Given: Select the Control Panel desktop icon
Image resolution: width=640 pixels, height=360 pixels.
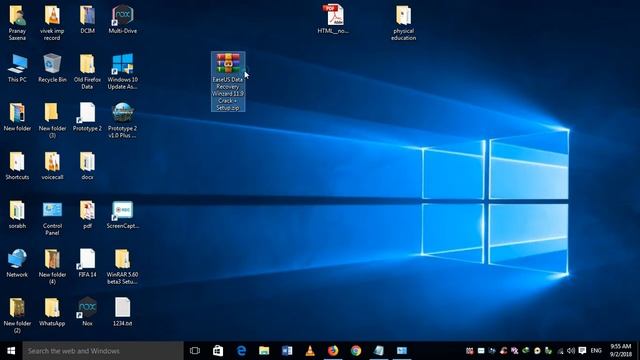Looking at the screenshot, I should pyautogui.click(x=52, y=218).
